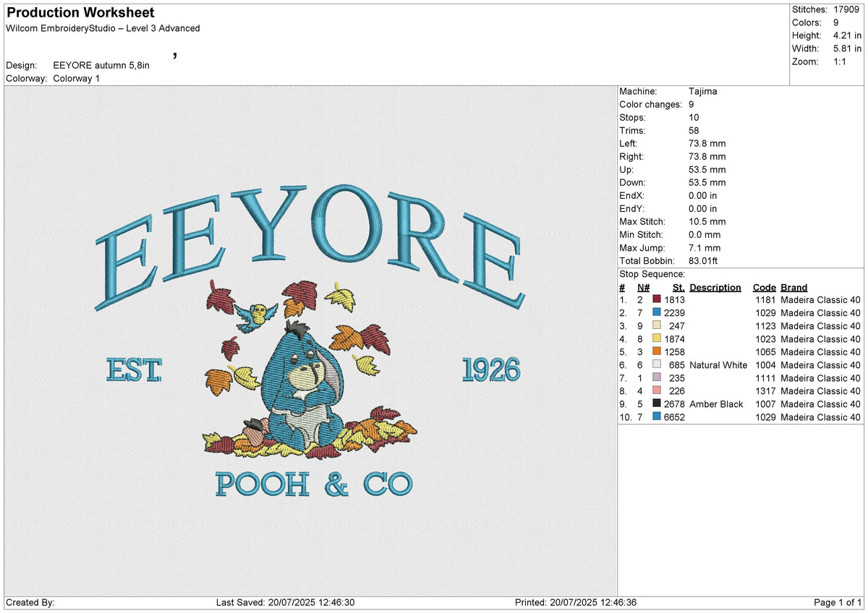Click the yellow swatch for stop 4

pyautogui.click(x=657, y=339)
